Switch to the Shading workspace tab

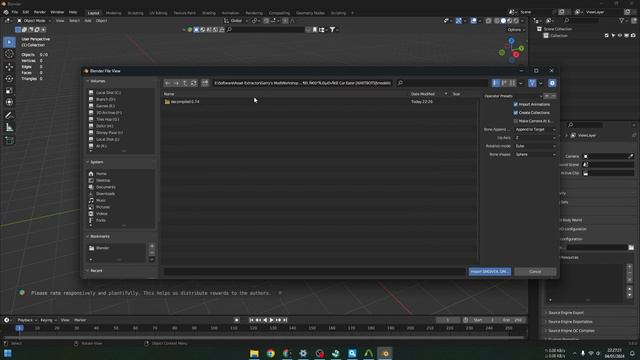click(x=209, y=13)
